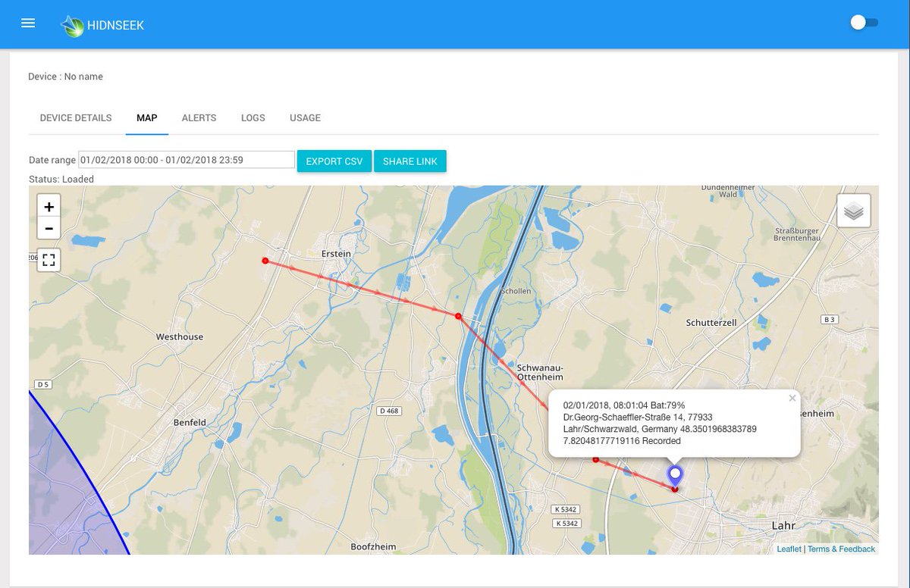This screenshot has height=588, width=910.
Task: Open the hamburger navigation menu
Action: [x=28, y=23]
